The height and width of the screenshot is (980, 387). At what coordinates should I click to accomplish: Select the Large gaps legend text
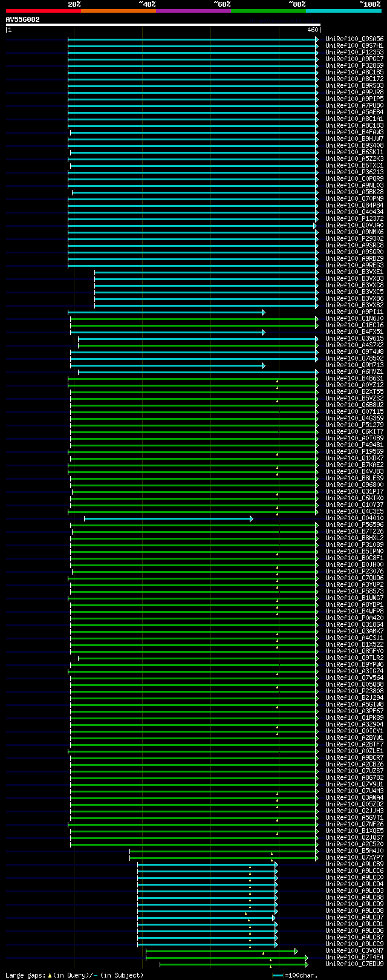tap(74, 975)
